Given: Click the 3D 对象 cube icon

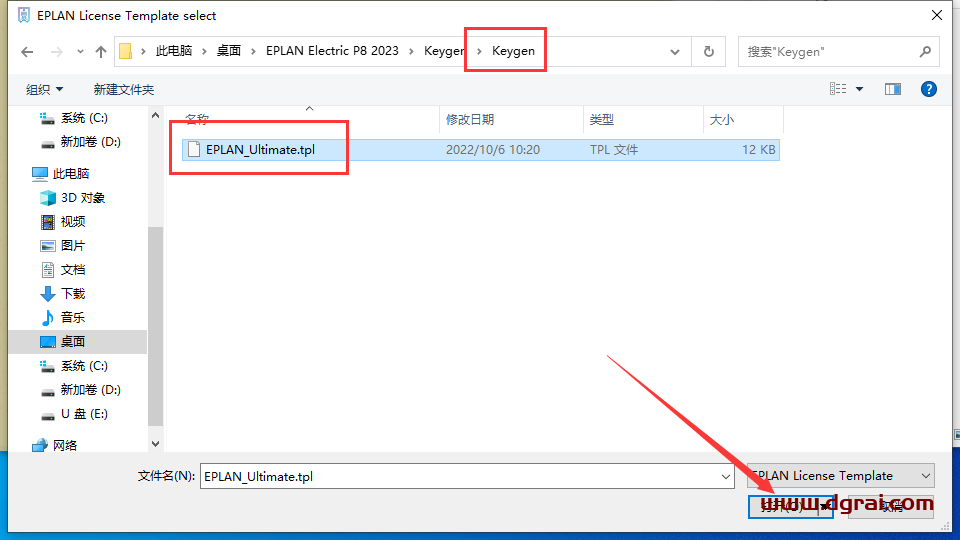Looking at the screenshot, I should [x=48, y=198].
